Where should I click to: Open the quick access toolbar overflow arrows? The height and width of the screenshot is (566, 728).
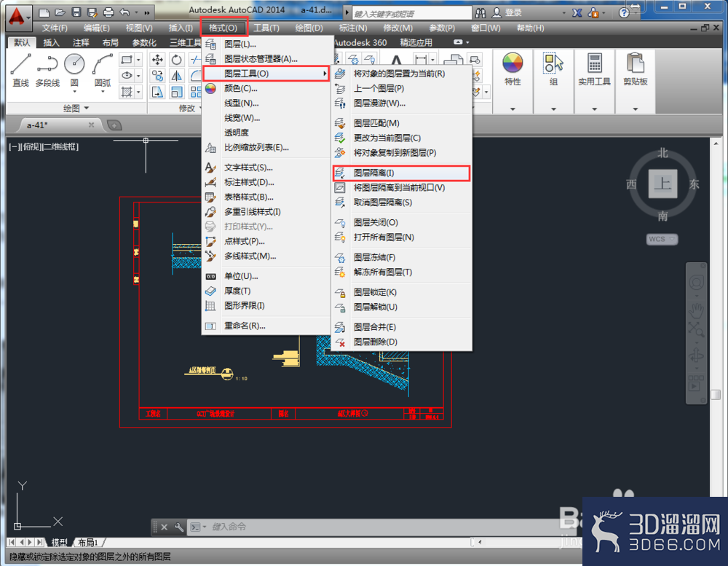point(147,13)
